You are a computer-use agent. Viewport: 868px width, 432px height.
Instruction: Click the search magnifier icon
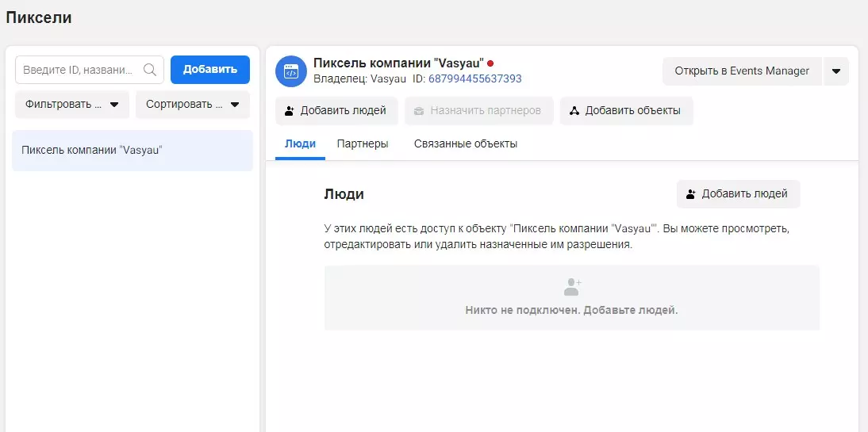[x=149, y=70]
